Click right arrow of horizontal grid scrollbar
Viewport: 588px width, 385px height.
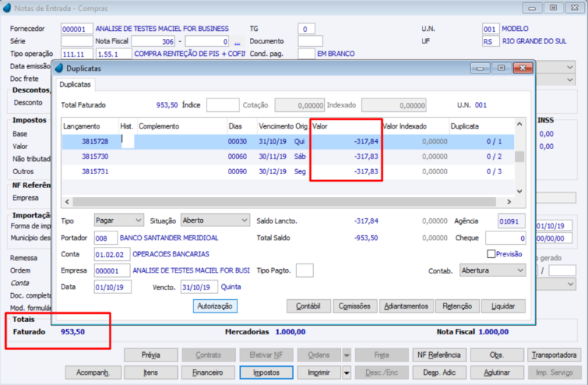tap(509, 202)
